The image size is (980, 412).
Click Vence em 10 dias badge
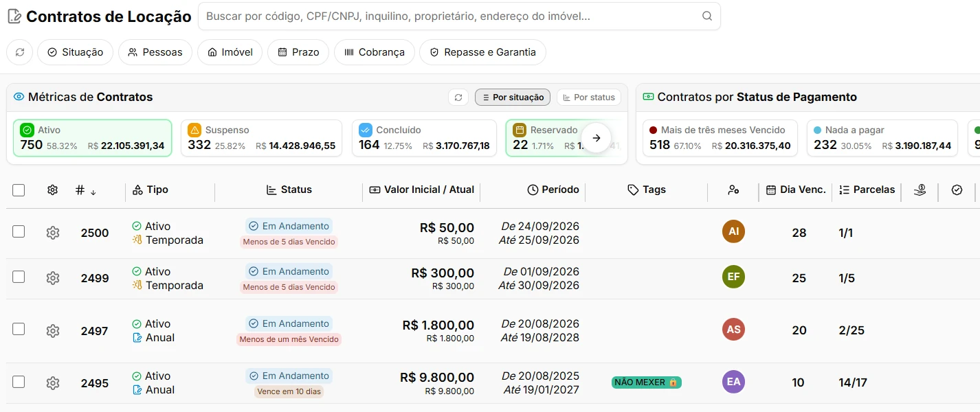(x=289, y=391)
